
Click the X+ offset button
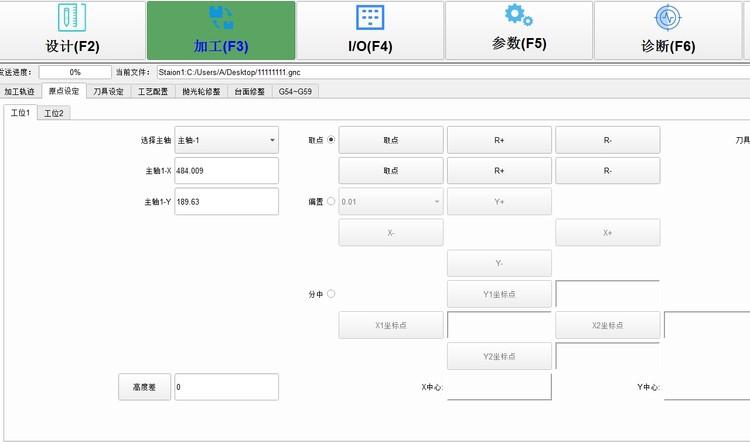point(607,232)
